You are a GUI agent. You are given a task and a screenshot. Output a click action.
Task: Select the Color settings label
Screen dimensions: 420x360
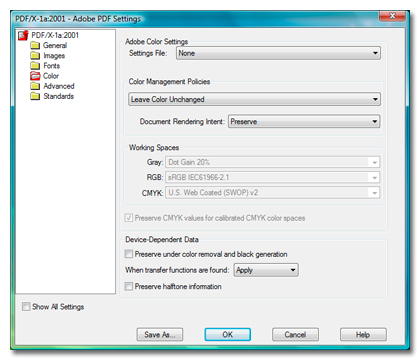pos(51,76)
